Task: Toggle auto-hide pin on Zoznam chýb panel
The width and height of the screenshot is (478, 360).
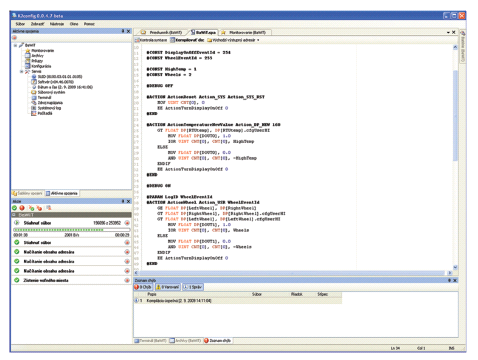Action: tap(449, 280)
